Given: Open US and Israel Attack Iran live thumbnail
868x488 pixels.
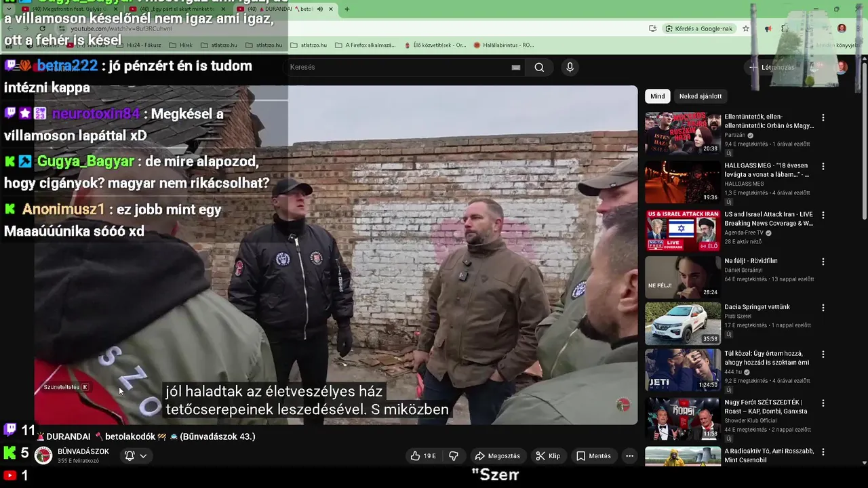Looking at the screenshot, I should click(x=683, y=231).
